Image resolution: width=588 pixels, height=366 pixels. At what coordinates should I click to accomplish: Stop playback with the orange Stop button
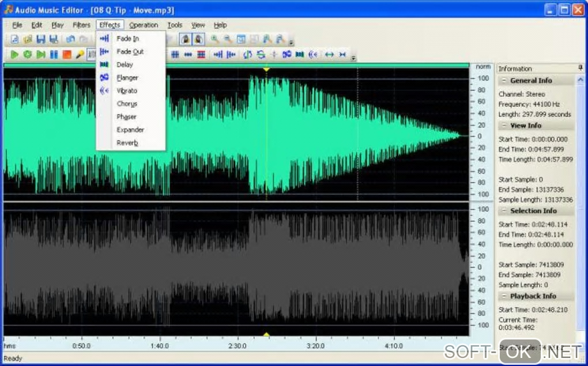coord(67,55)
